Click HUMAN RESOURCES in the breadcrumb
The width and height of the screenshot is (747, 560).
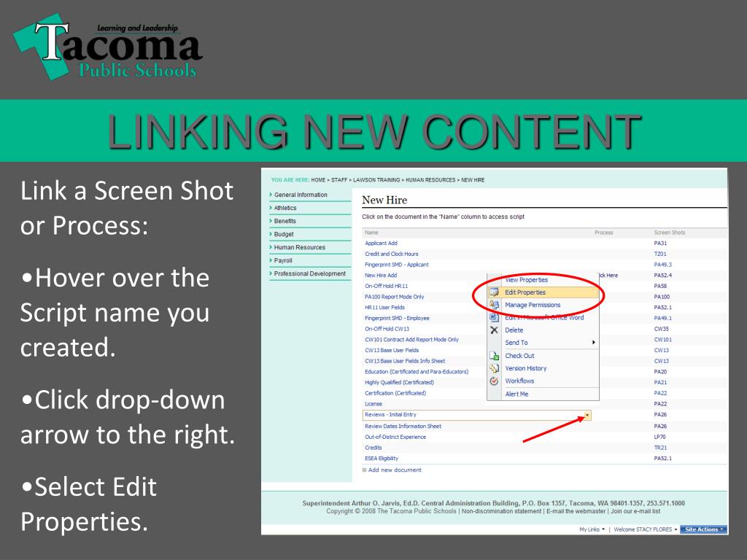coord(430,180)
